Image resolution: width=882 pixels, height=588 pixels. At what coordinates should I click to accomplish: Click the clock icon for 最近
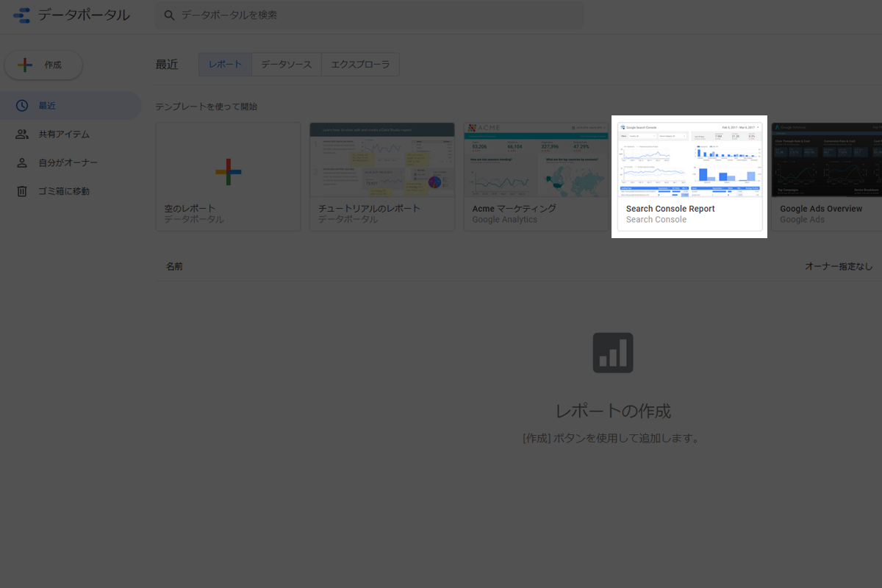click(x=22, y=106)
